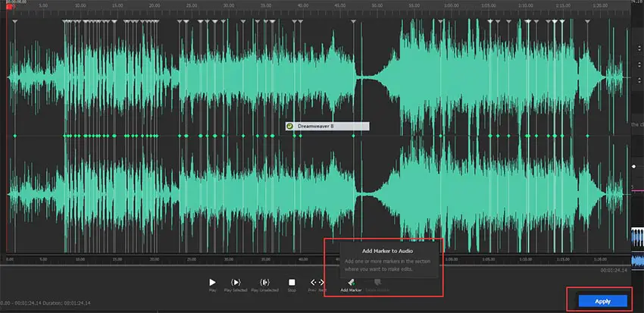
Task: Select the first marker triangle near timeline start
Action: pos(15,21)
